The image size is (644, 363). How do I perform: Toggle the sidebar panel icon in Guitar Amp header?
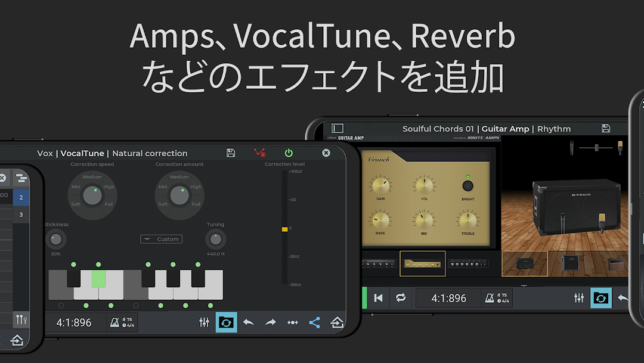coord(338,128)
